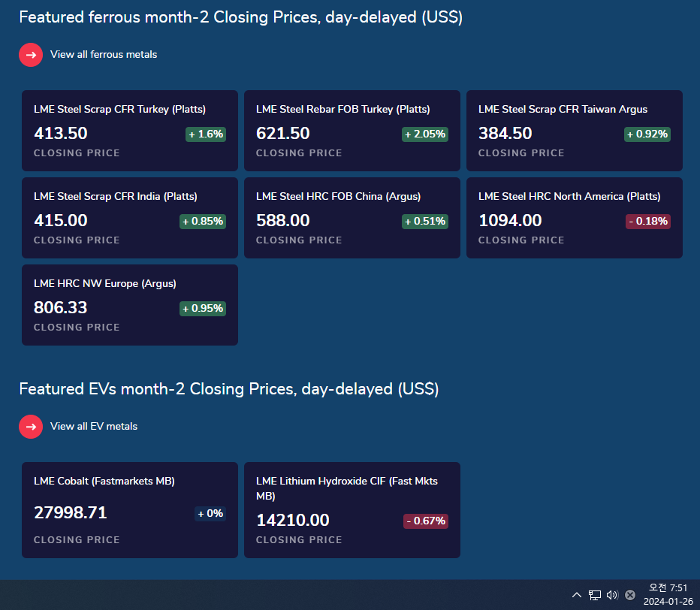
Task: Click the + 0.92% change badge
Action: 647,134
